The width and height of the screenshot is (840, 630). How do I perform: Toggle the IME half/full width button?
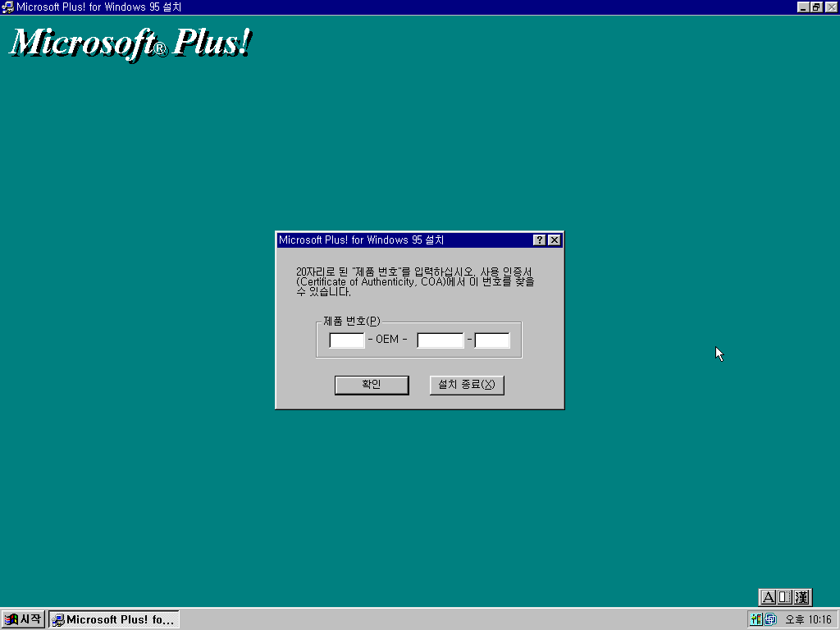785,597
